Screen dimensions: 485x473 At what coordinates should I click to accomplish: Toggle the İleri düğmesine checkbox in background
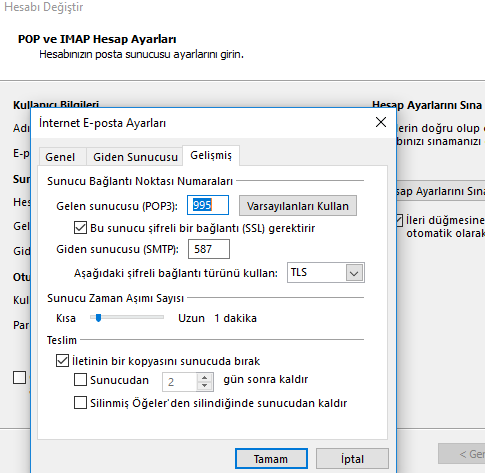[400, 220]
